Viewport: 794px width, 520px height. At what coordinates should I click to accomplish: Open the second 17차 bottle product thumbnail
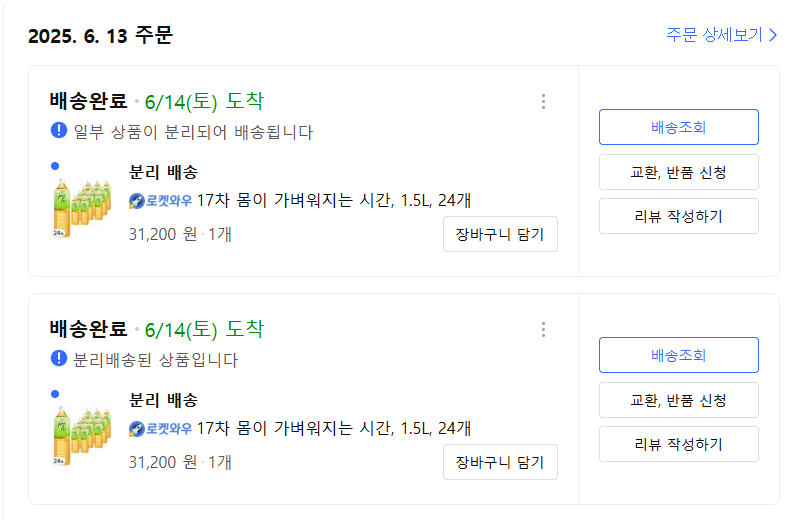[82, 435]
